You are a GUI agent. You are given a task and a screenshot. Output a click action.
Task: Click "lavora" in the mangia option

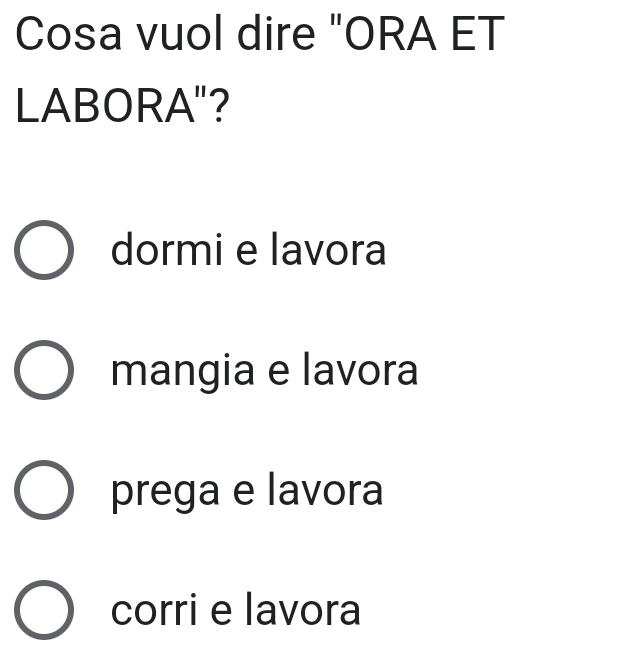tap(361, 371)
